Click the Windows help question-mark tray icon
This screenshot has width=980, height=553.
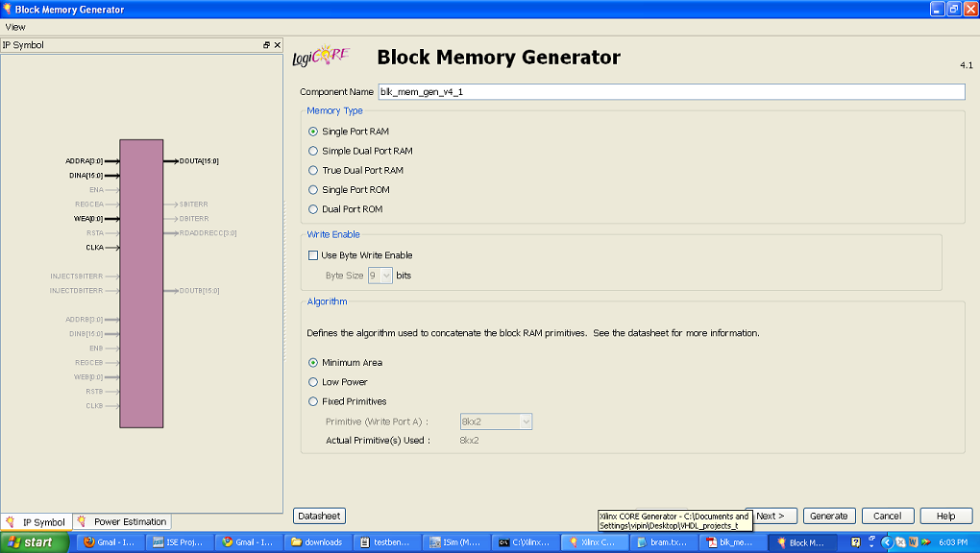click(x=858, y=542)
